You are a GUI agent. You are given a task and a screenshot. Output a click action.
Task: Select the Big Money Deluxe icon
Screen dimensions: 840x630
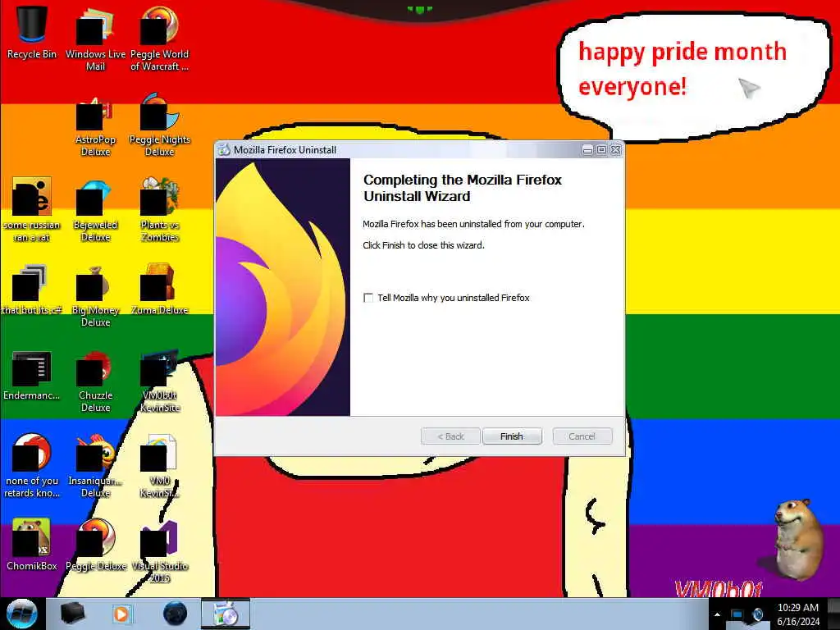click(95, 295)
